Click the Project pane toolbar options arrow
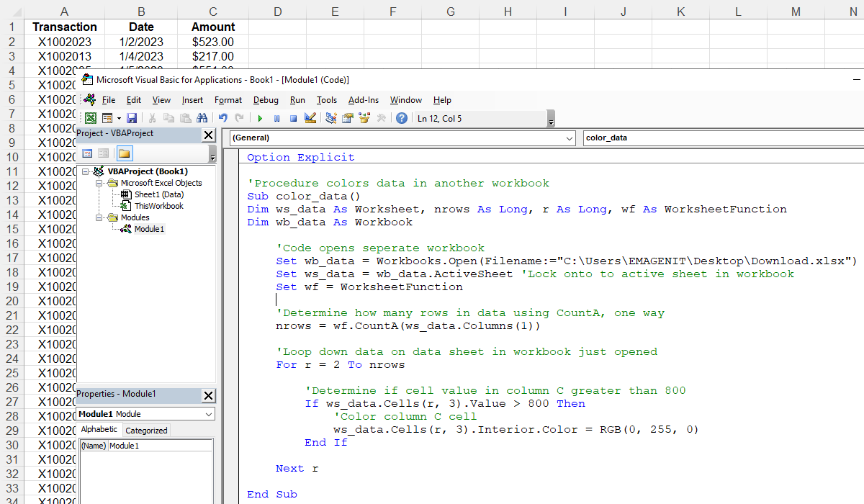864x504 pixels. 212,154
